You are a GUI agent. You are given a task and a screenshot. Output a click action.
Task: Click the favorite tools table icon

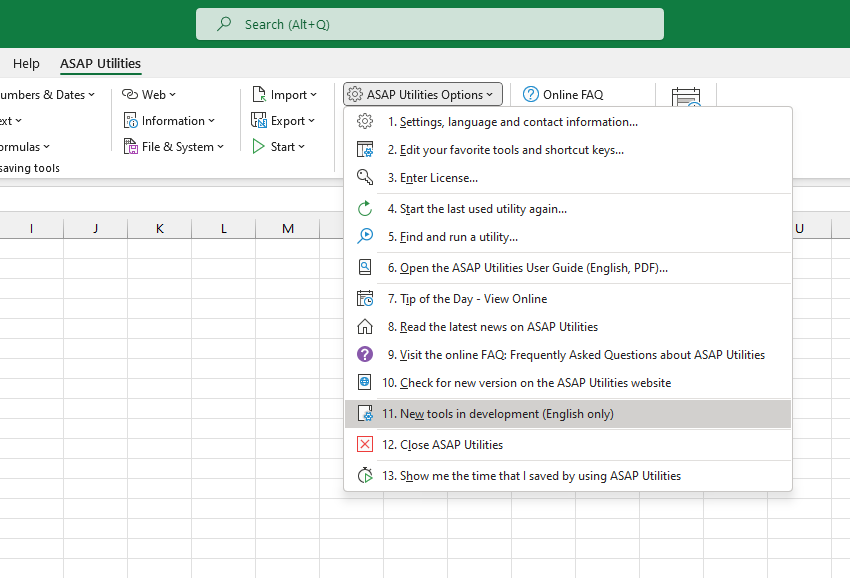(365, 149)
